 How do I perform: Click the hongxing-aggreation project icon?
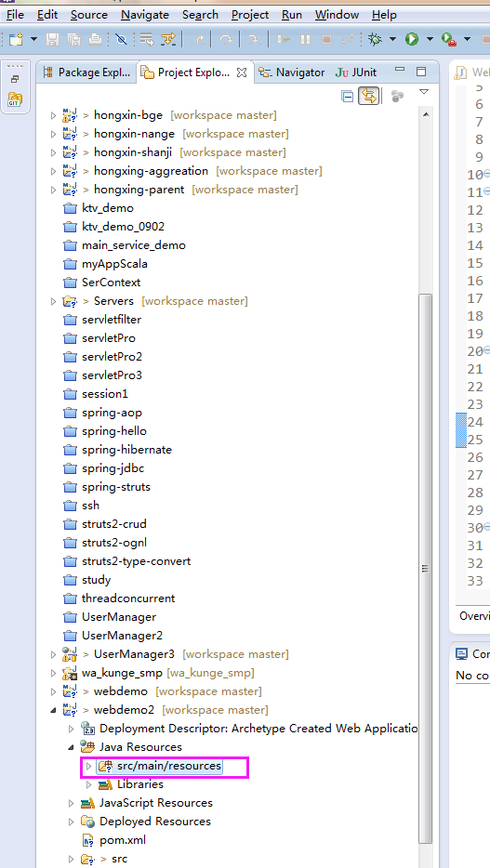tap(70, 171)
